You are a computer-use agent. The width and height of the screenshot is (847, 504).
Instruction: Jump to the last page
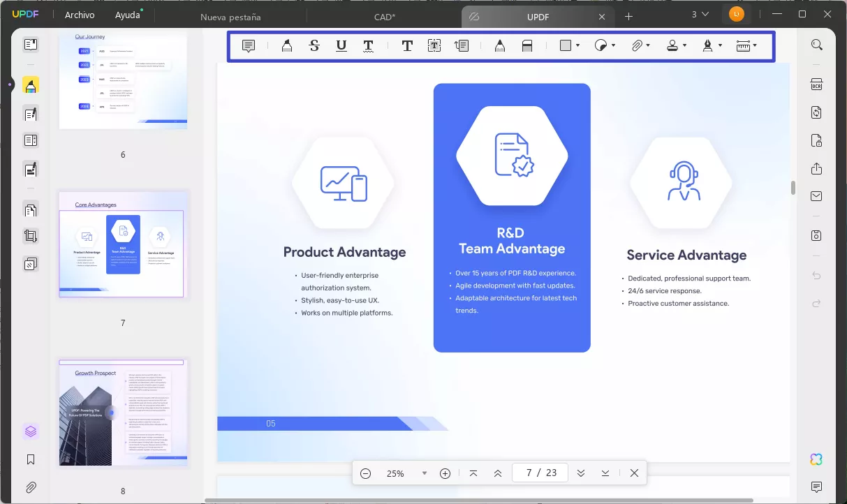tap(605, 473)
